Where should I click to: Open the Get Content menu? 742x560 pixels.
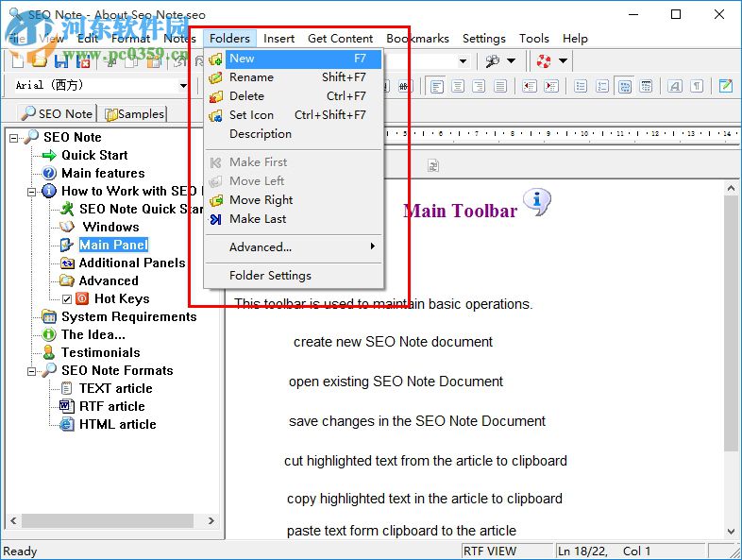(340, 39)
